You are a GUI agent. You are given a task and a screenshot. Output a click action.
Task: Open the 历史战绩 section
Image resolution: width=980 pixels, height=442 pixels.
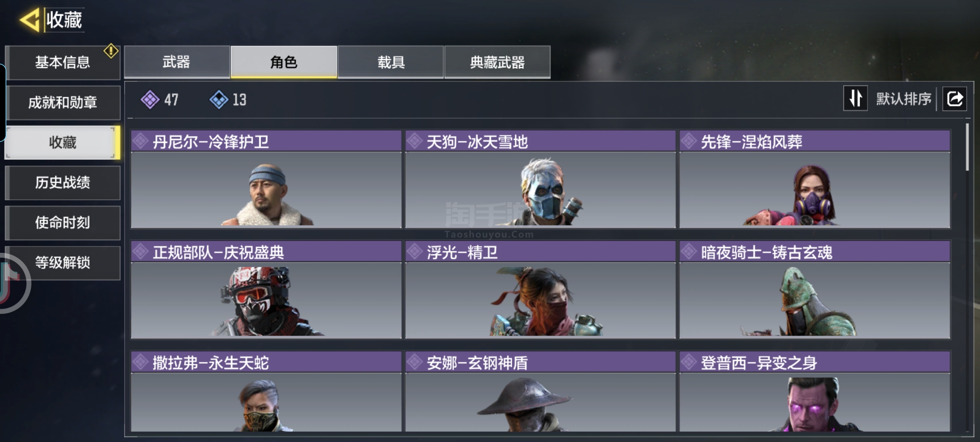click(63, 183)
